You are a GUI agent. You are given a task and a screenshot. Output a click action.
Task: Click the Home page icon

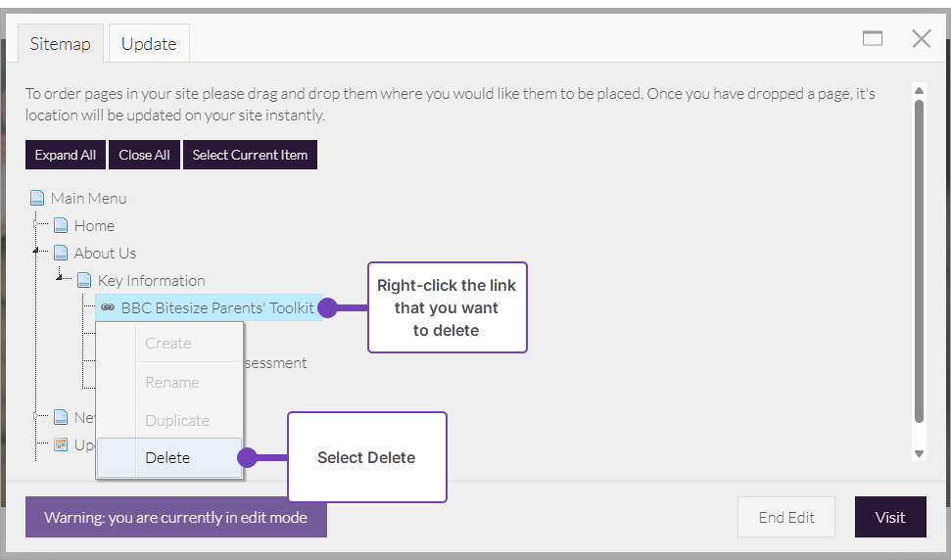pyautogui.click(x=61, y=225)
